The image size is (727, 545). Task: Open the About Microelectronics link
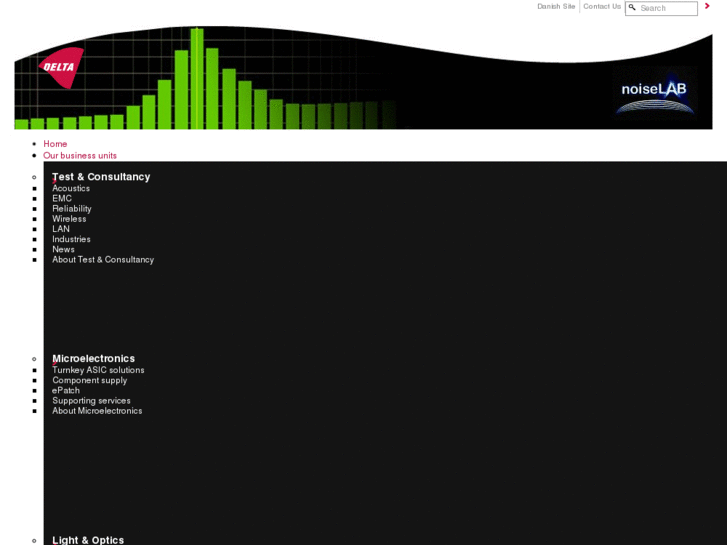pos(97,411)
